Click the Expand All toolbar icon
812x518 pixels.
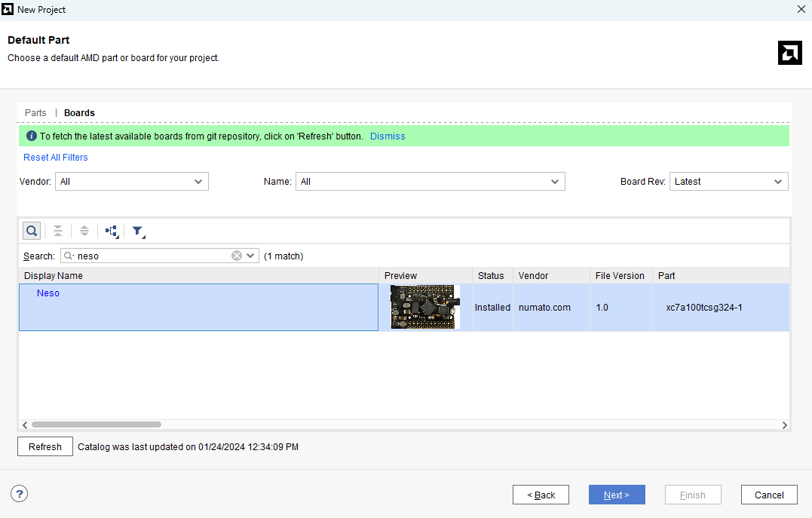tap(84, 231)
